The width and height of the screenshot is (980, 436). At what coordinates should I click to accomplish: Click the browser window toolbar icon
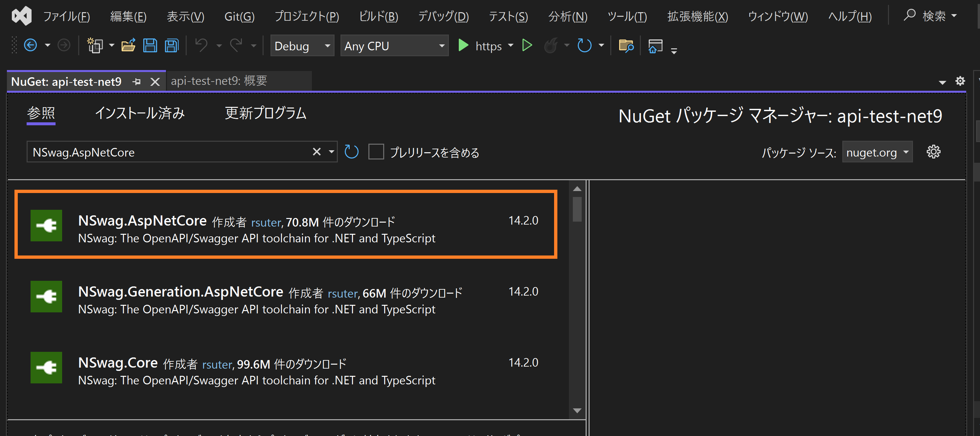tap(656, 46)
